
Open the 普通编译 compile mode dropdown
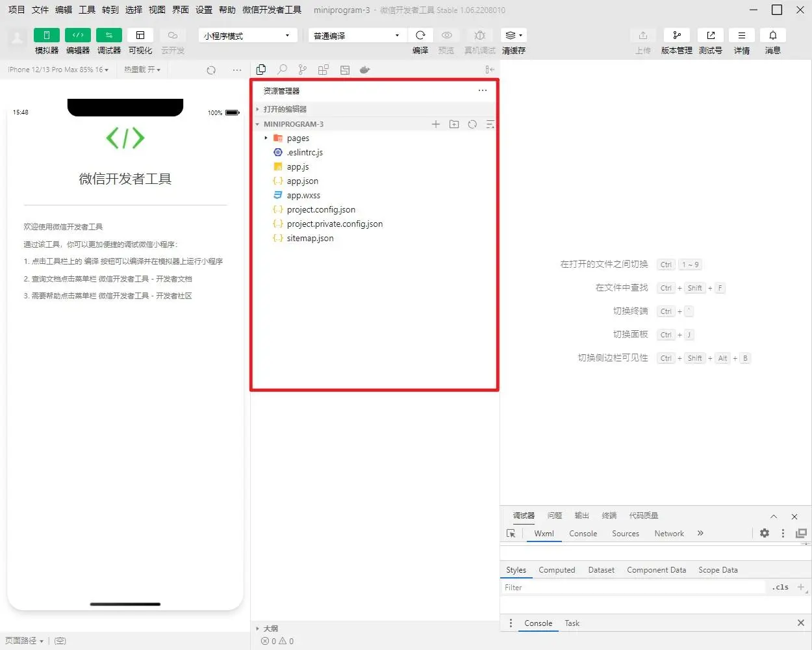[357, 36]
